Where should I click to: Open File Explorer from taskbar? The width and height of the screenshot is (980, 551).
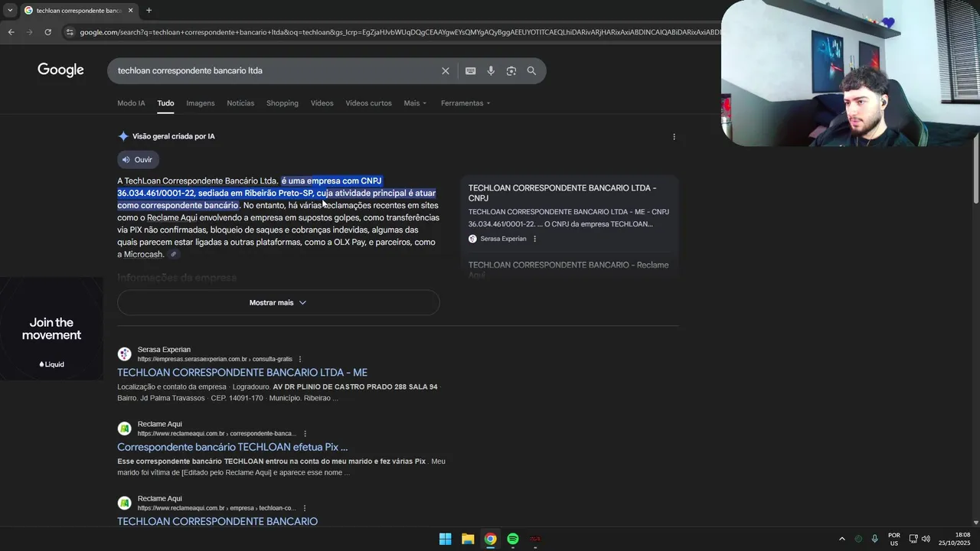[468, 539]
